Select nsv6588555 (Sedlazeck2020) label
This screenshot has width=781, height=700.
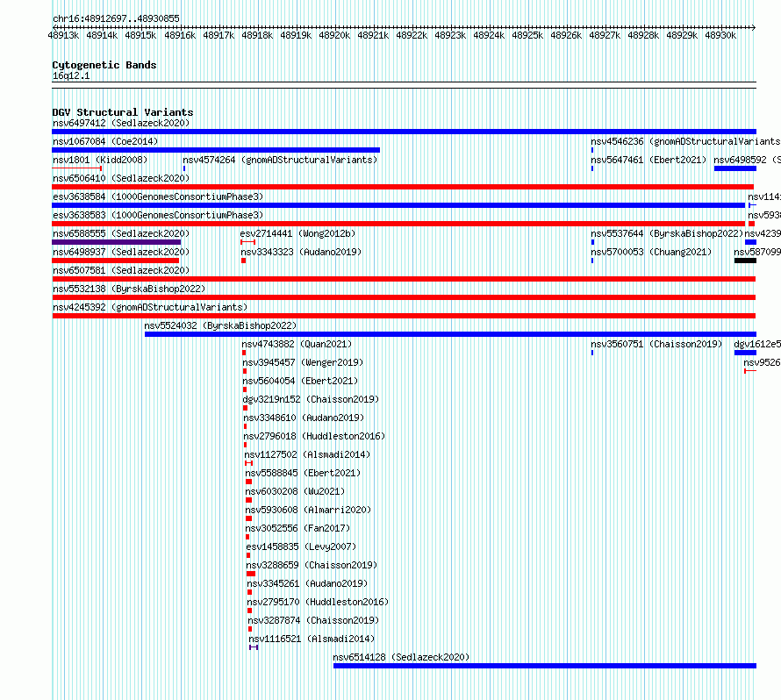[x=121, y=233]
